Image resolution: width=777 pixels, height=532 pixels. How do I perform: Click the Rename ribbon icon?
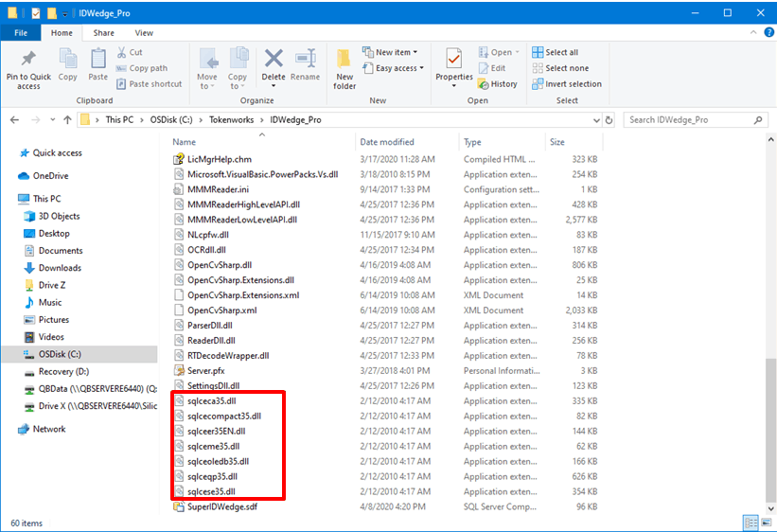click(x=306, y=59)
